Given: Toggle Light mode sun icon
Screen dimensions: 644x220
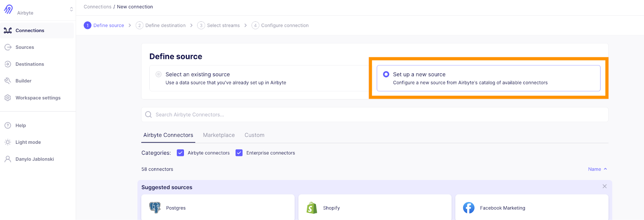Looking at the screenshot, I should pos(8,142).
